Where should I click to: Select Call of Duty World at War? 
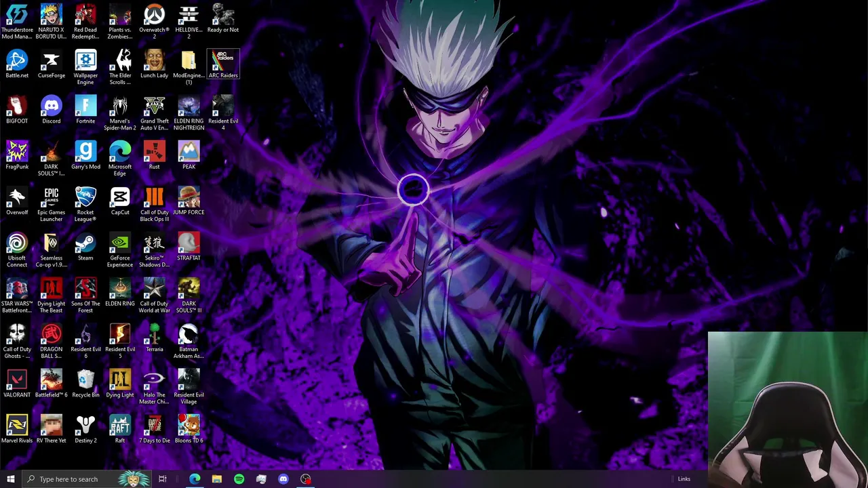click(x=154, y=295)
